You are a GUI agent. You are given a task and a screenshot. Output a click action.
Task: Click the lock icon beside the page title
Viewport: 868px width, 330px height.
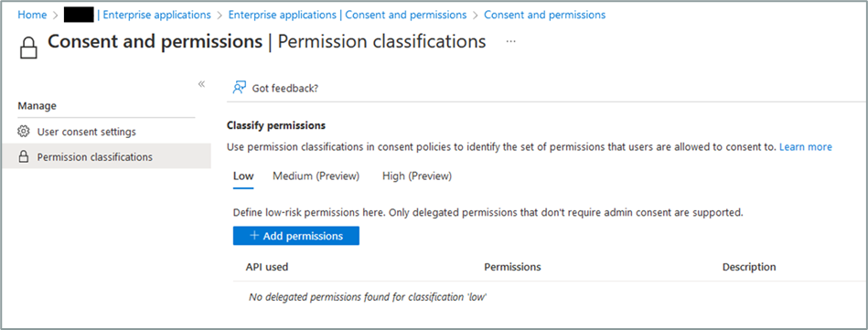28,48
